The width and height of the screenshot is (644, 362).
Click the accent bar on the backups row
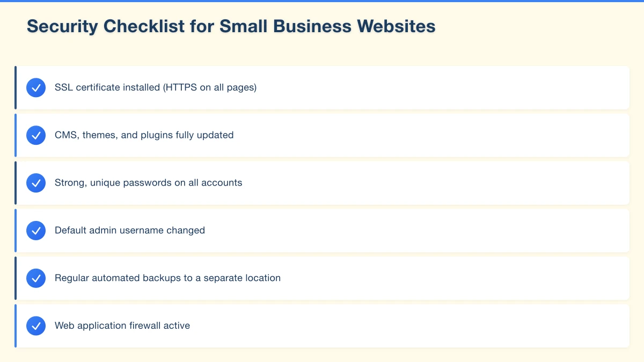point(16,278)
